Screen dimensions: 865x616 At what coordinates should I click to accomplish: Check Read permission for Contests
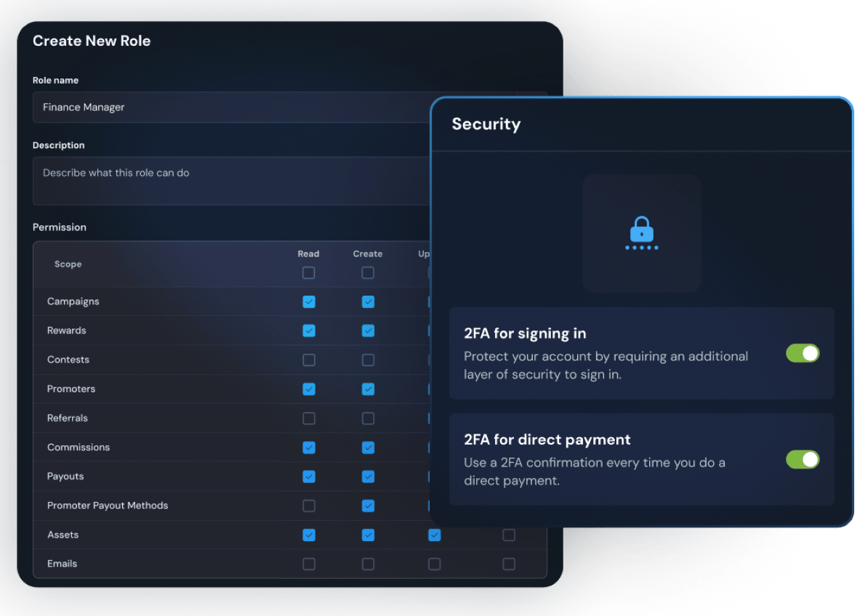pos(309,360)
